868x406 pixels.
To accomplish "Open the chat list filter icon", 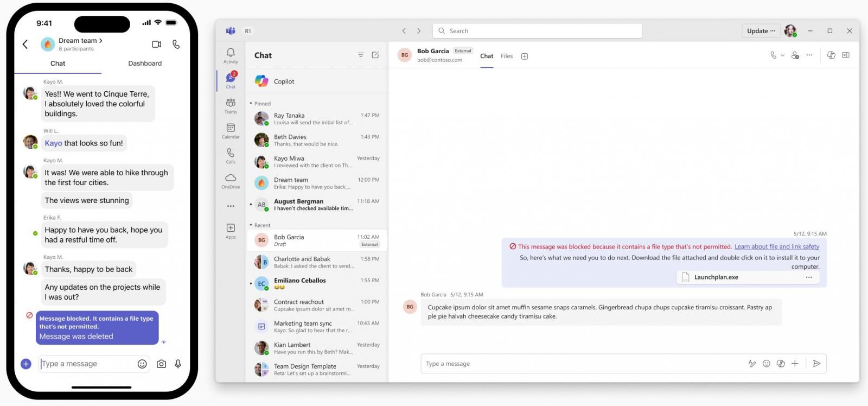I will 361,55.
